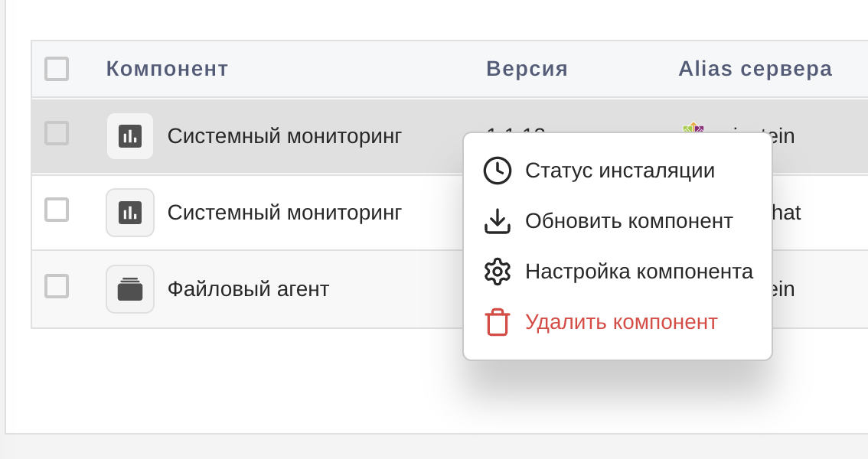Click the download icon beside Обновить компонент
The height and width of the screenshot is (459, 868).
(498, 221)
